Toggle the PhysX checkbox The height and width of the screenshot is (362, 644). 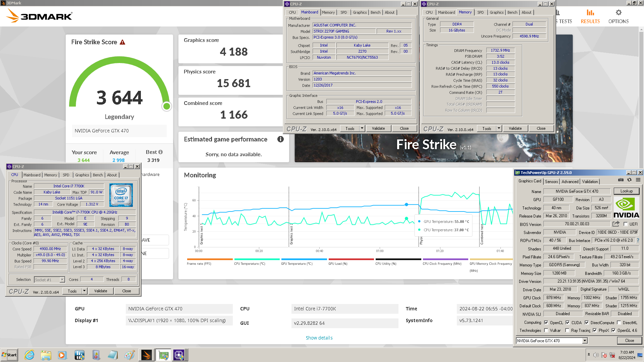point(595,330)
